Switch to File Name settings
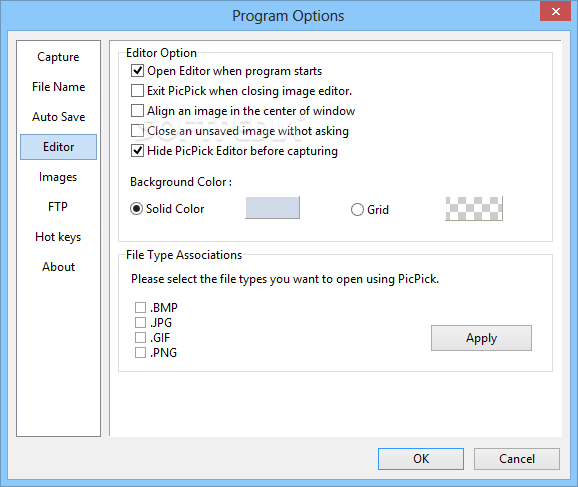The width and height of the screenshot is (578, 487). tap(58, 87)
